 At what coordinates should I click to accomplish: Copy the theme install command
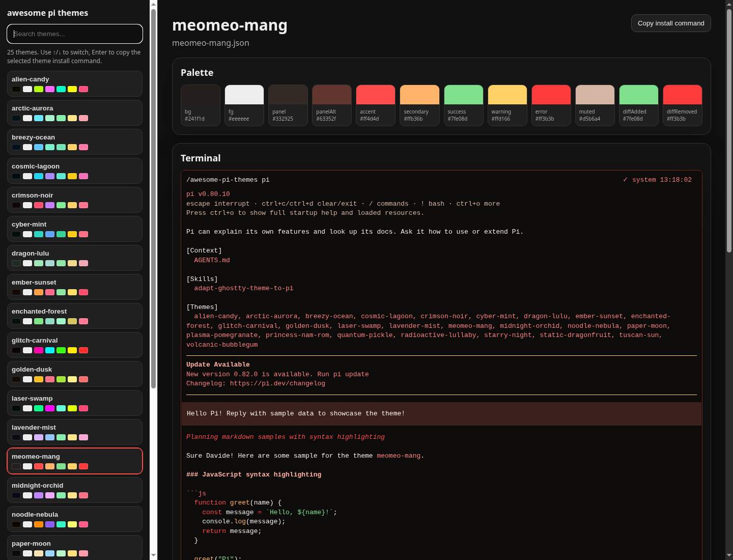pos(671,23)
